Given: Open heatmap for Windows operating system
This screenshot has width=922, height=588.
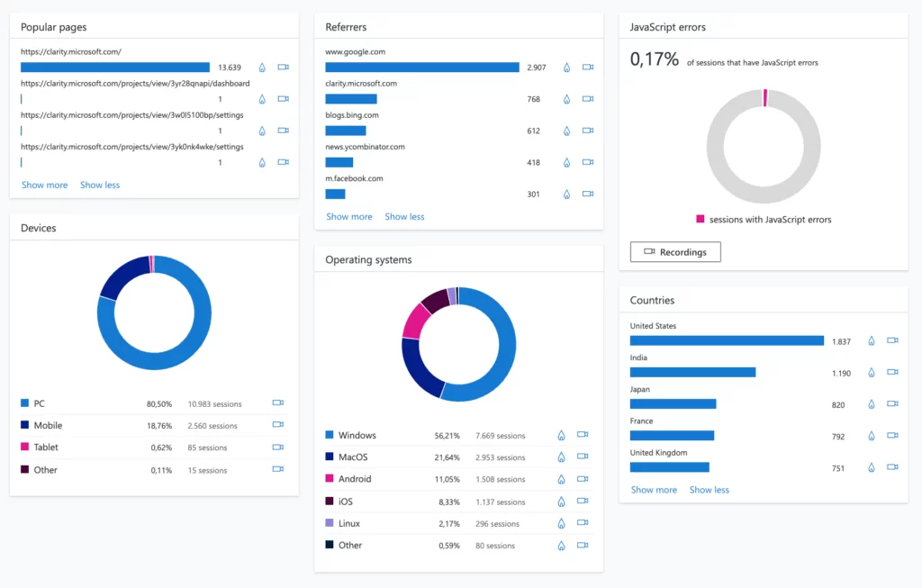Looking at the screenshot, I should point(560,435).
